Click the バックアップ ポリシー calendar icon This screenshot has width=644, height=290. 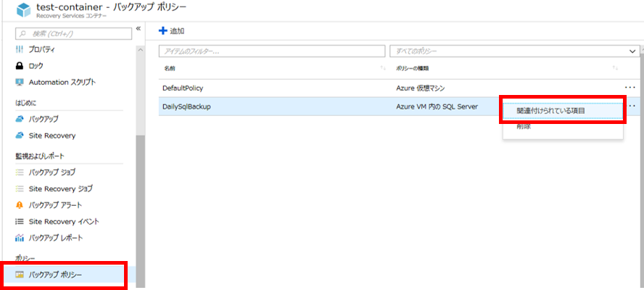point(20,274)
